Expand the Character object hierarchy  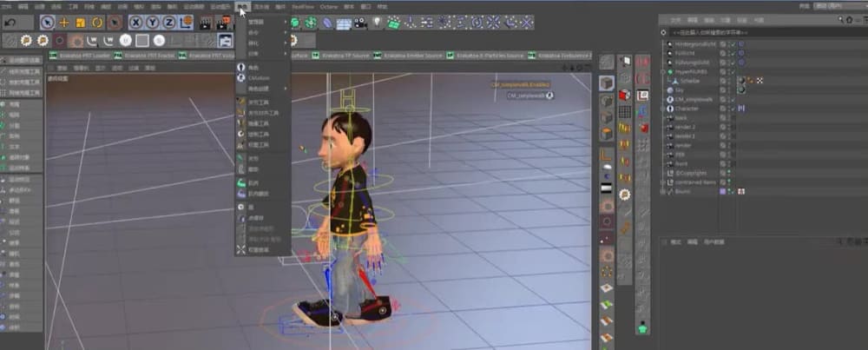point(663,109)
